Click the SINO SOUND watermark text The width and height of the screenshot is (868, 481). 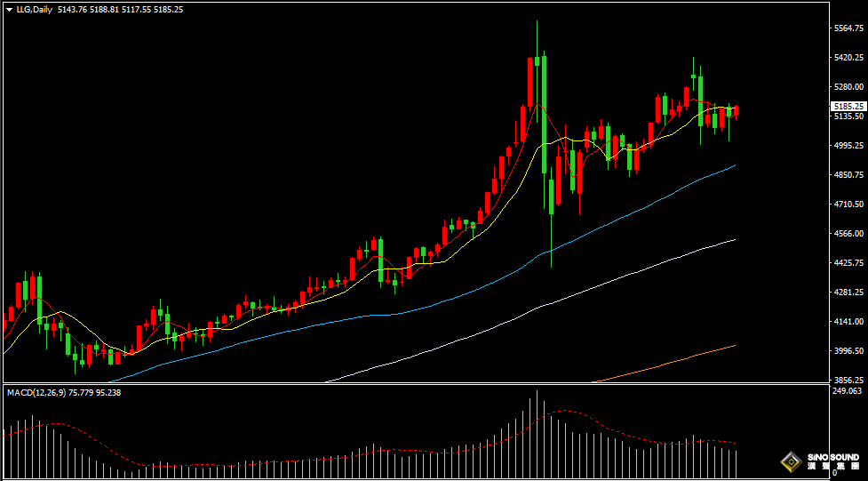pos(833,458)
